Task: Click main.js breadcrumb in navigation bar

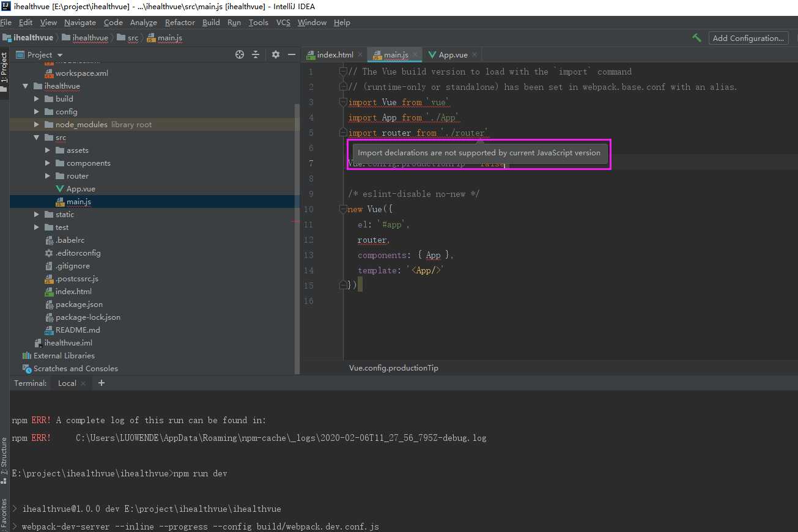Action: click(169, 38)
